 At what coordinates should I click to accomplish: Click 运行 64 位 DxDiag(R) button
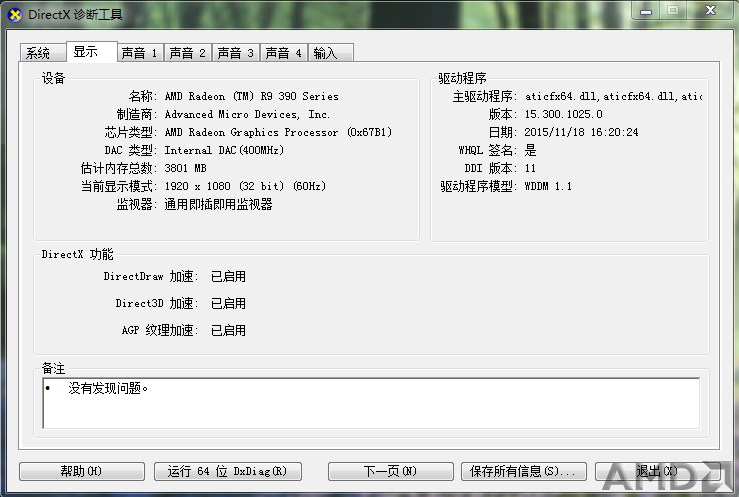coord(228,471)
